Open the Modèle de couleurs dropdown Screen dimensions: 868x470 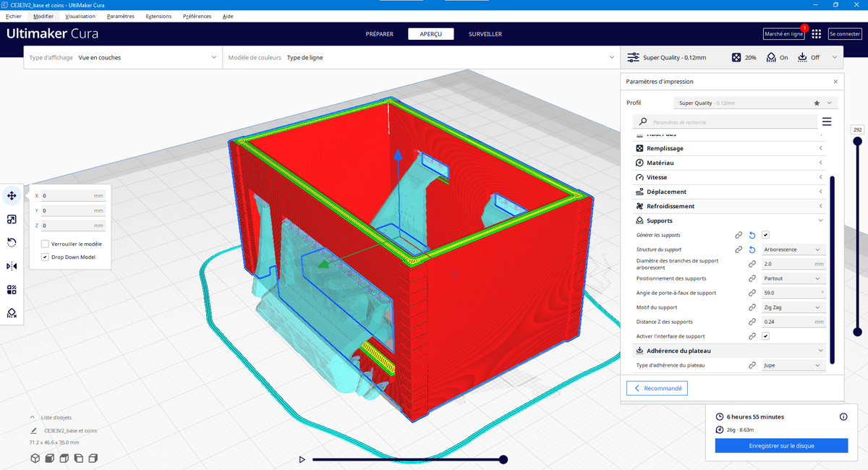[x=421, y=57]
